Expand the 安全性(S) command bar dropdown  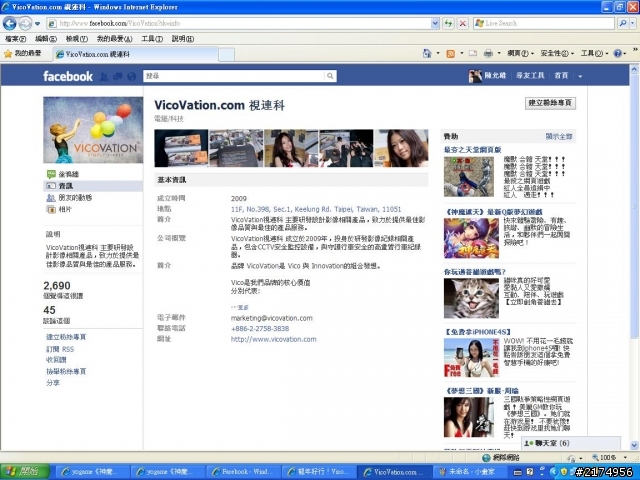pos(557,53)
